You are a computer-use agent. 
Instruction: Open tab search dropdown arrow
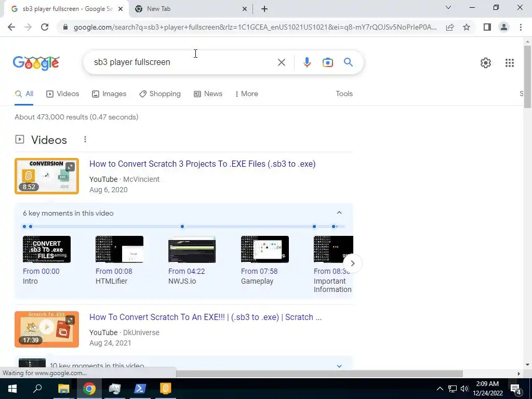click(448, 7)
